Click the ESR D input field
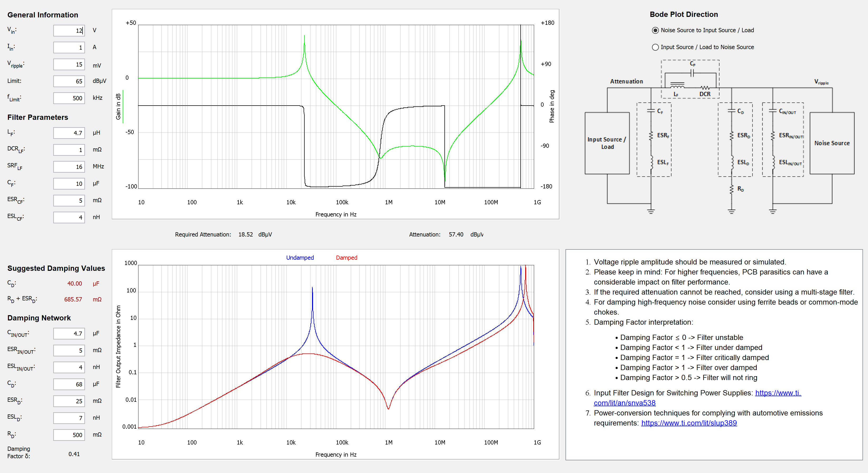Viewport: 868px width, 473px height. [69, 401]
